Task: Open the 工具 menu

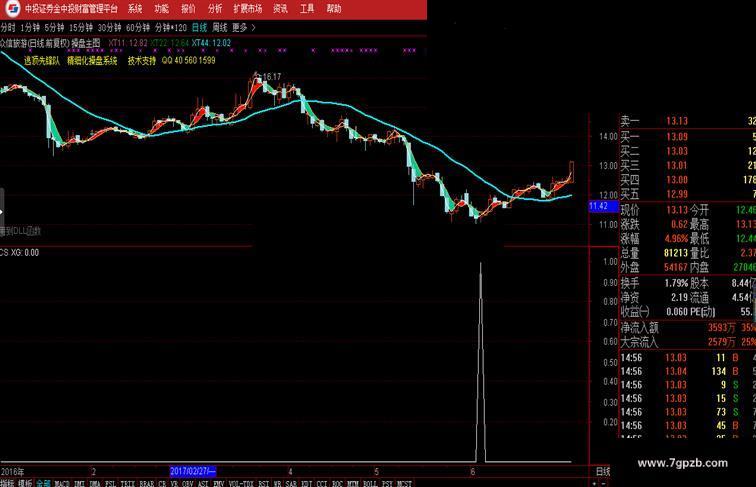Action: 307,8
